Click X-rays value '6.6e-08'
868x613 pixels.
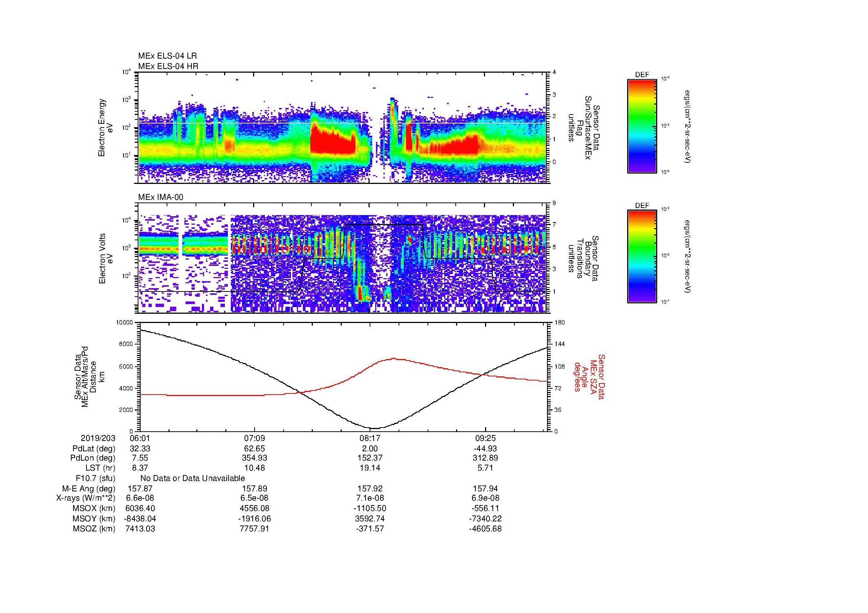(140, 498)
